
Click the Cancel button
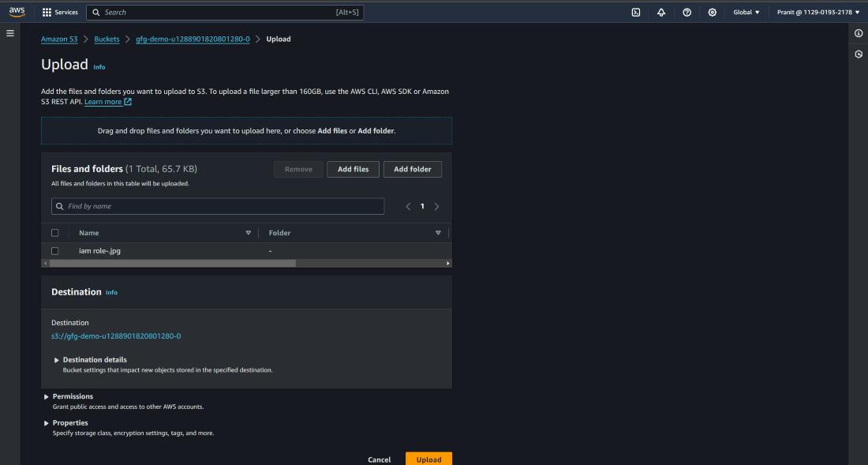(x=380, y=459)
